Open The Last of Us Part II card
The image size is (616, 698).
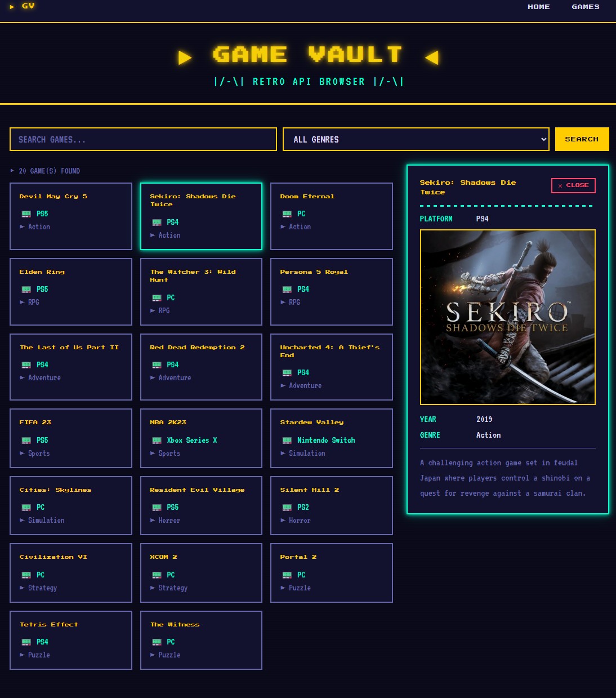(71, 367)
